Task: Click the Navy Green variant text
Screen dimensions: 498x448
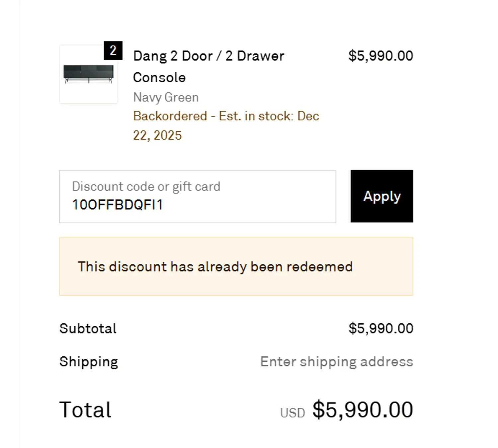Action: click(x=166, y=97)
